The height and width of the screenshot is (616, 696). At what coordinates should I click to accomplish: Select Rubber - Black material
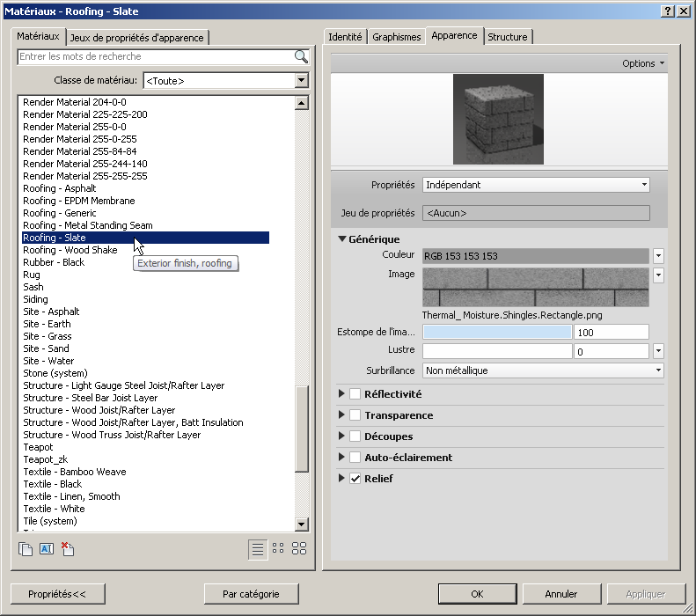(x=54, y=263)
